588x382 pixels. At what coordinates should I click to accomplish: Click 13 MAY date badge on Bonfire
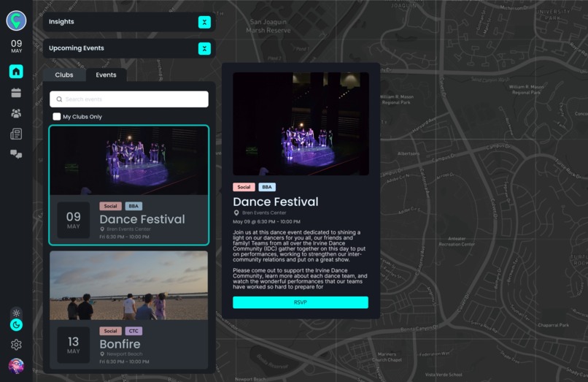coord(74,345)
